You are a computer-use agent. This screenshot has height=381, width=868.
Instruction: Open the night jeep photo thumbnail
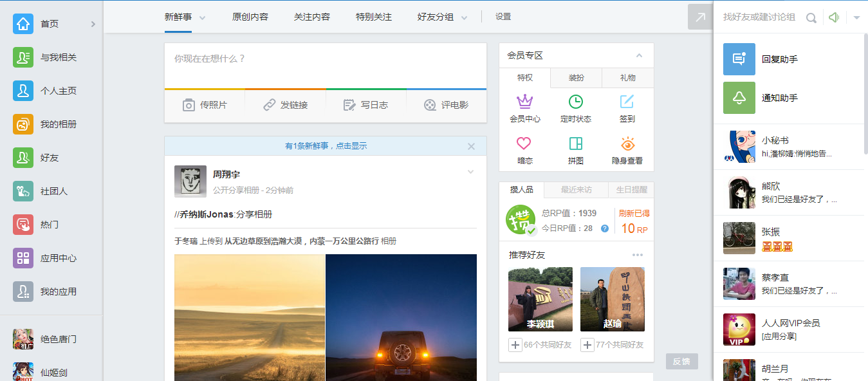tap(402, 317)
